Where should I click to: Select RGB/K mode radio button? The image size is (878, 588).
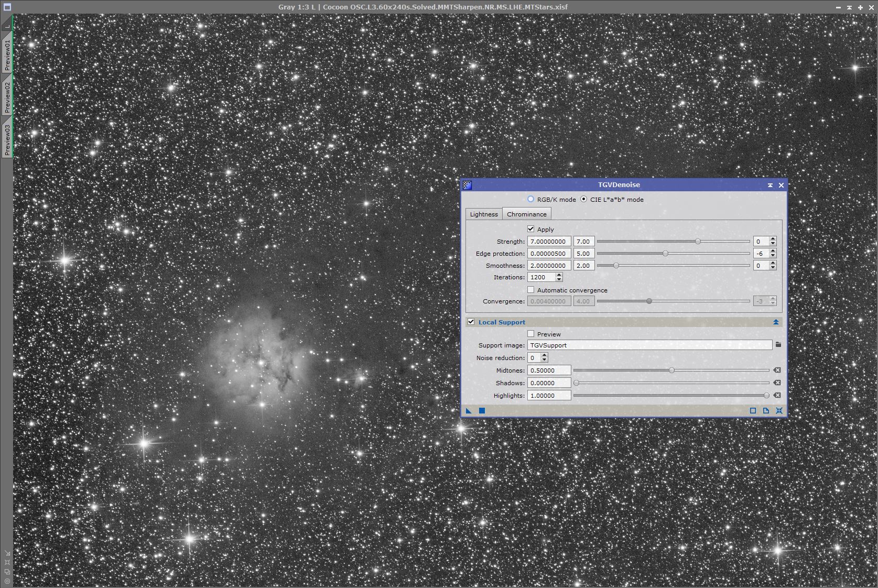point(531,199)
